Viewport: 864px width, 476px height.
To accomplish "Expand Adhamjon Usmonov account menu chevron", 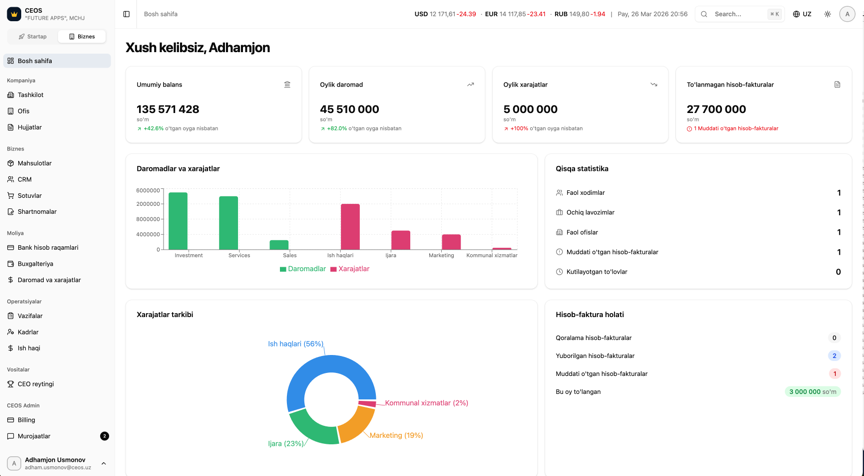I will (103, 463).
